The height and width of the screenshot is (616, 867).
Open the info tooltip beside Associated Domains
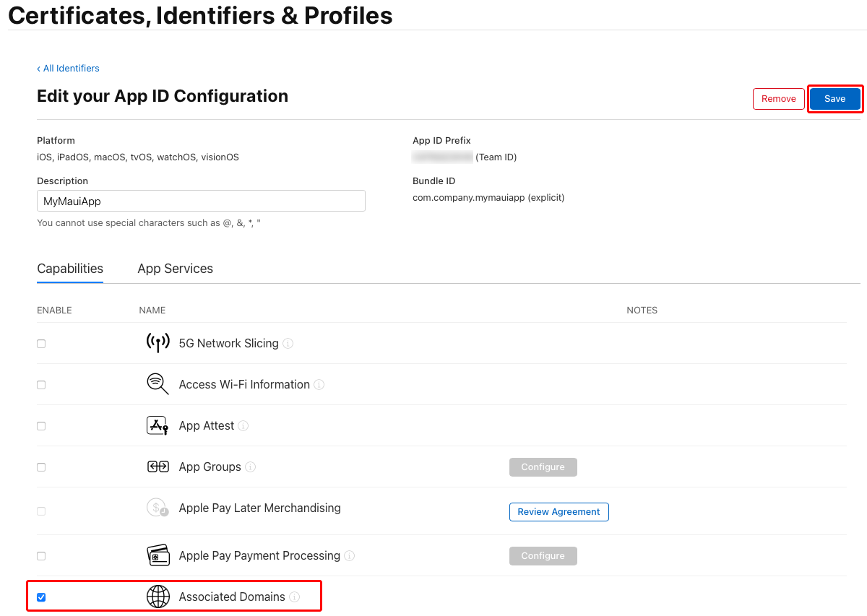pos(294,597)
